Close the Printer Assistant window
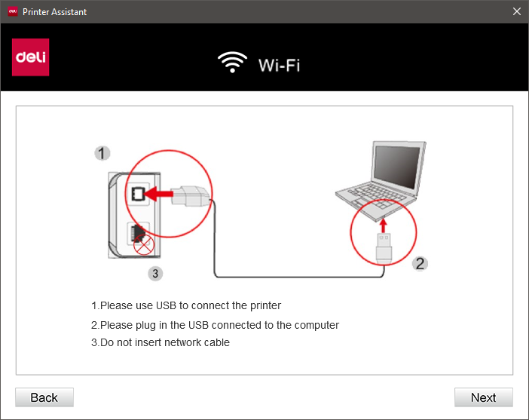The height and width of the screenshot is (420, 529). pyautogui.click(x=516, y=11)
